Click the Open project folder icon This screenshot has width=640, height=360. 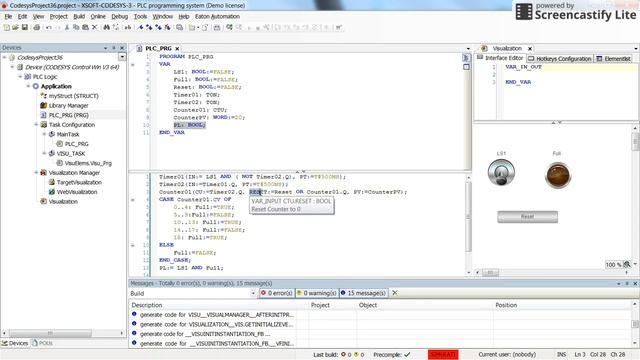pyautogui.click(x=16, y=27)
